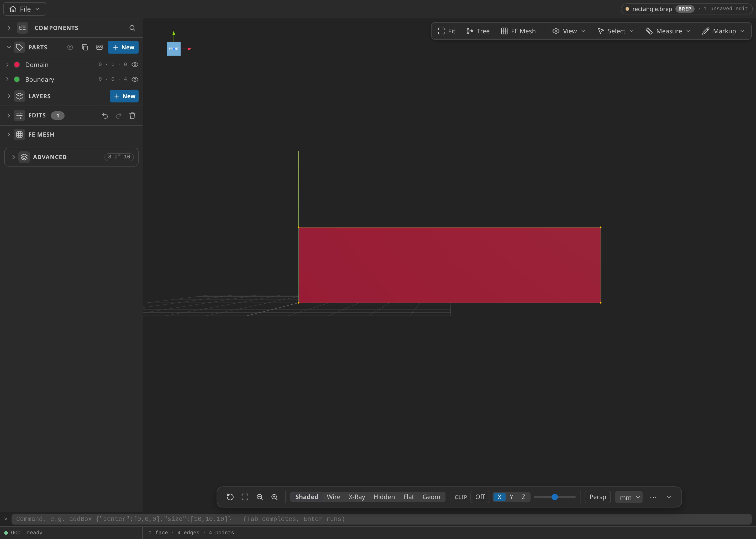The width and height of the screenshot is (756, 539).
Task: Click the clip position slider handle
Action: tap(554, 497)
